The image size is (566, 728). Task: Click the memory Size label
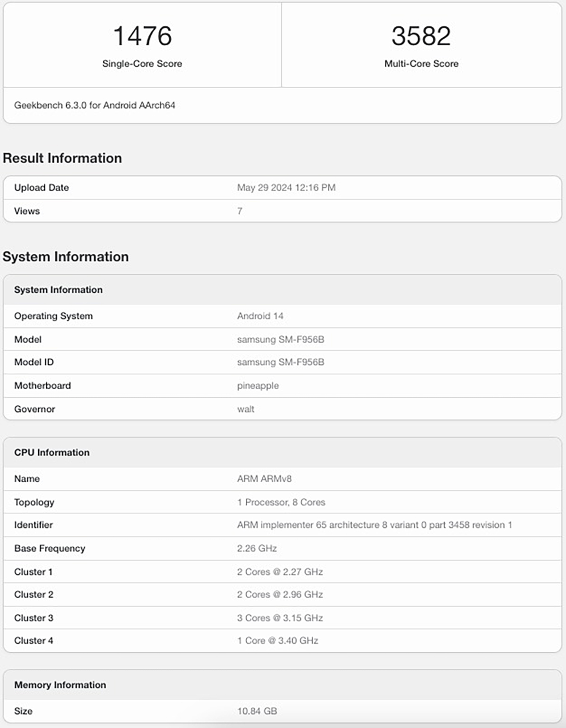23,711
